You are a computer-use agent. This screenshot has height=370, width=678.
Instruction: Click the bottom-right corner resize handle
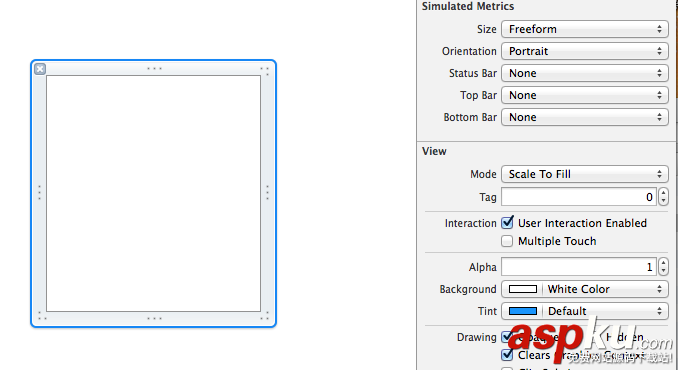265,316
